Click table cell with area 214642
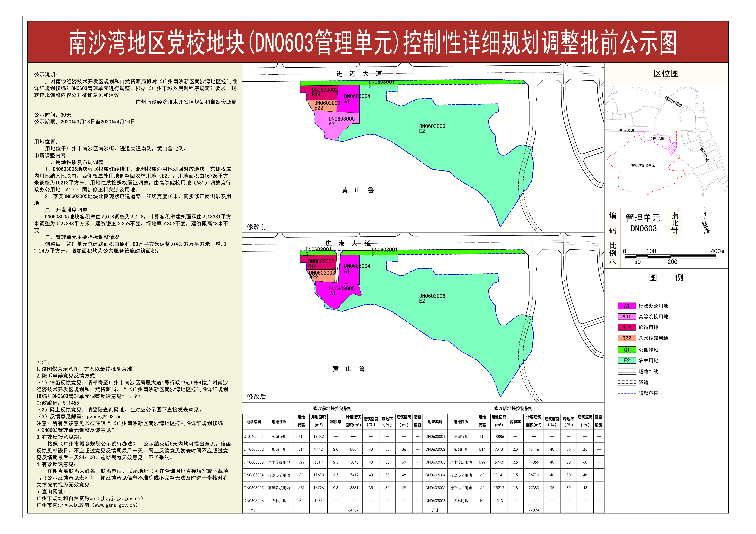Screen dimensions: 756x534 318,501
